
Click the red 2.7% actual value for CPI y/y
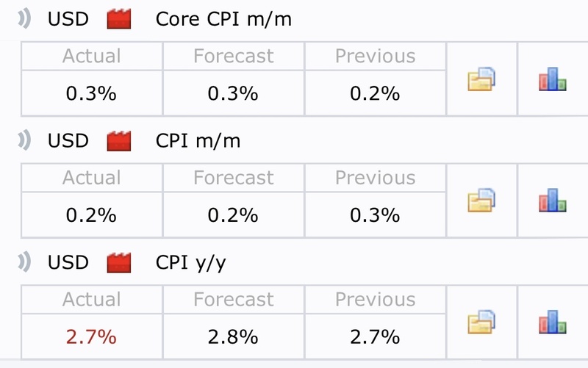91,337
